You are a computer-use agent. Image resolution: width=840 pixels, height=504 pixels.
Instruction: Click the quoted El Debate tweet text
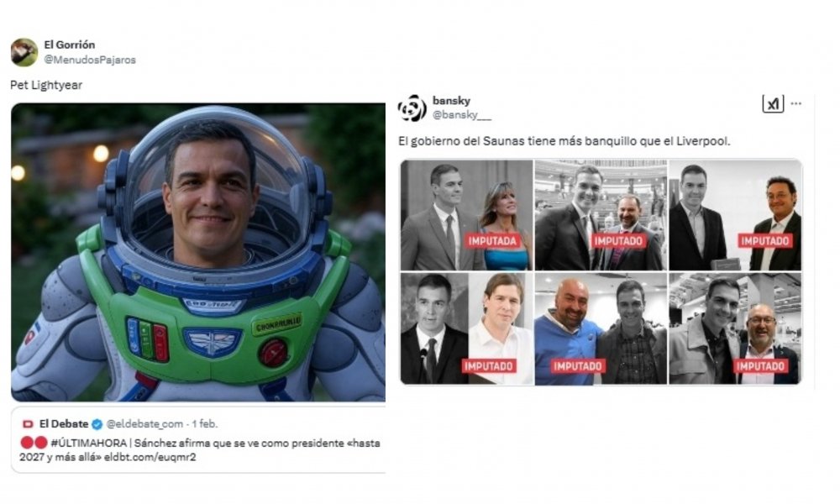coord(200,450)
